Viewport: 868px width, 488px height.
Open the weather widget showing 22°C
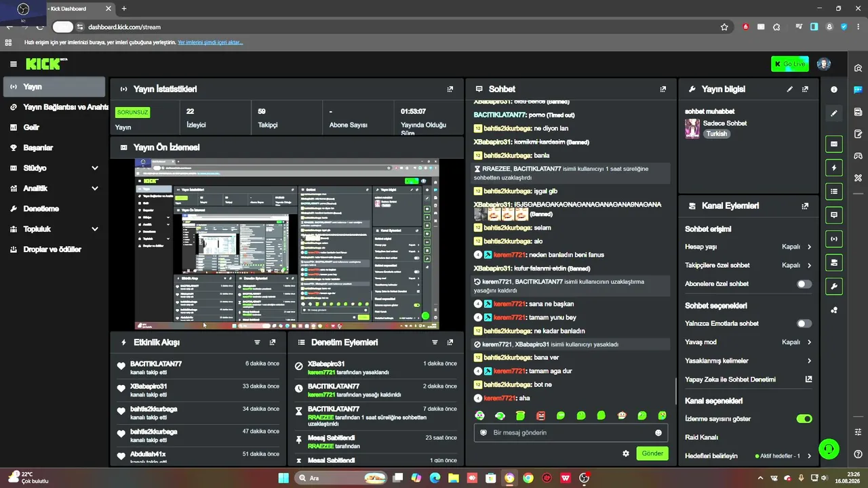[28, 478]
